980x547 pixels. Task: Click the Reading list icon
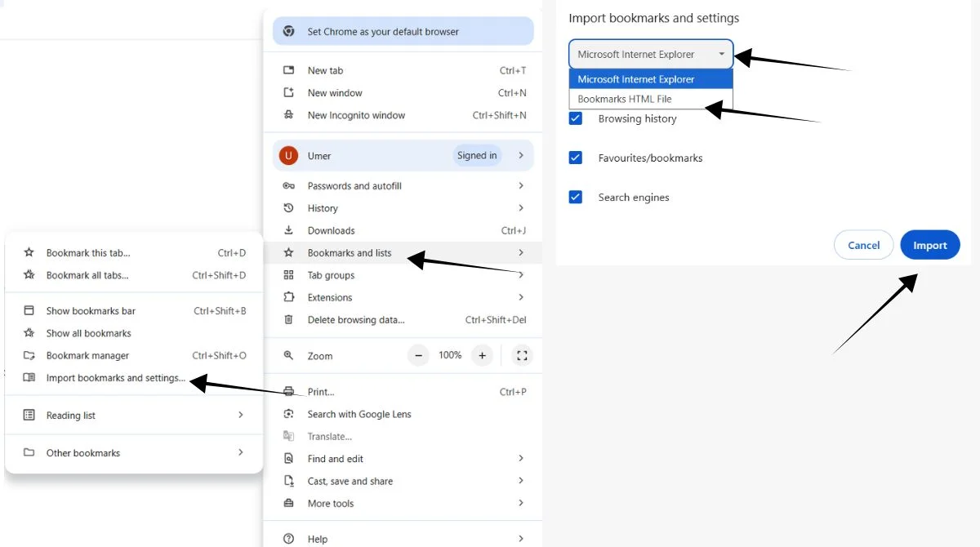[29, 416]
